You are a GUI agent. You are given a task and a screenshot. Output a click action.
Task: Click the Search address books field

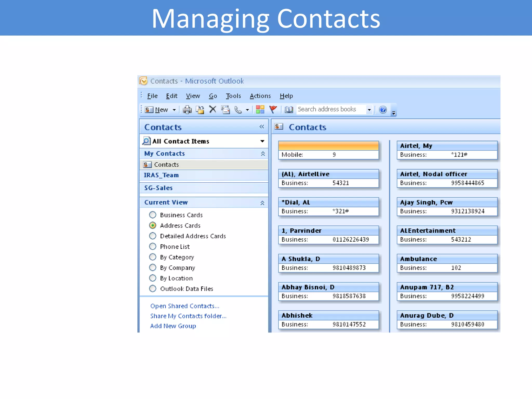click(x=331, y=109)
